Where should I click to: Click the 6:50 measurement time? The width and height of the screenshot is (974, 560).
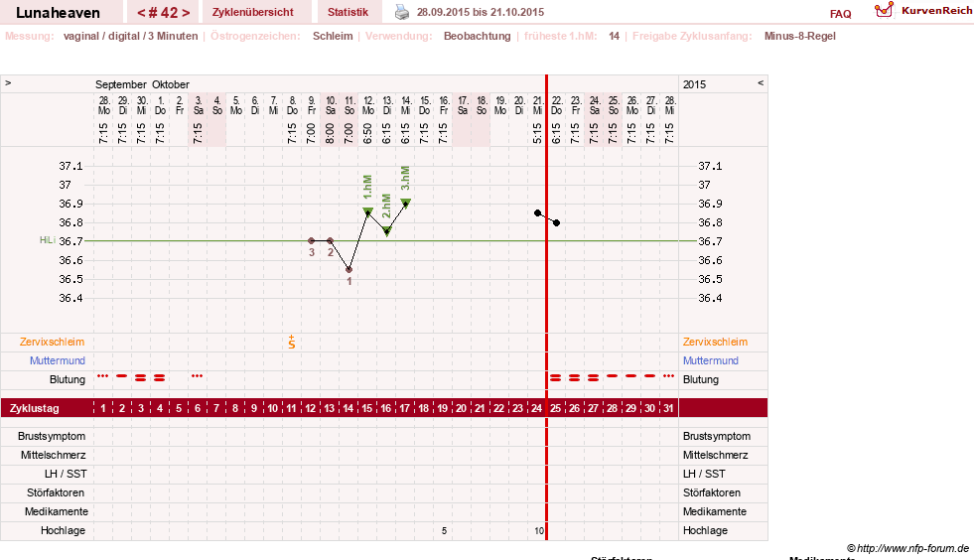(x=368, y=133)
